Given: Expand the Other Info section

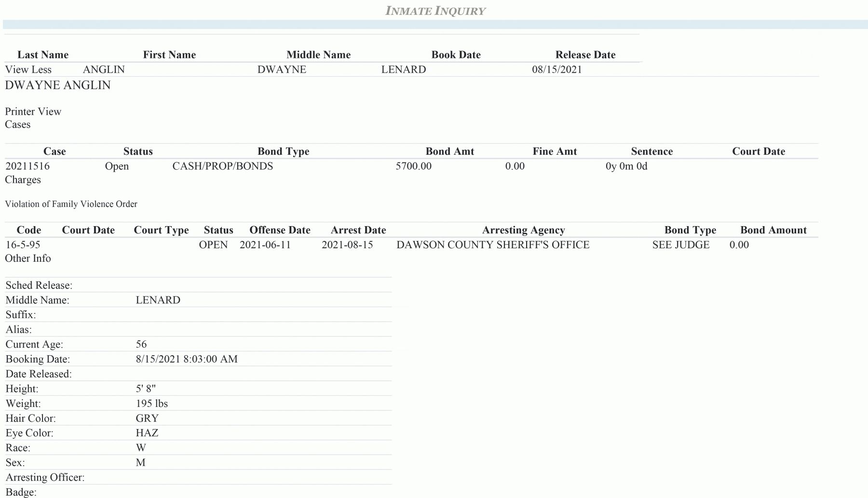Looking at the screenshot, I should tap(27, 258).
